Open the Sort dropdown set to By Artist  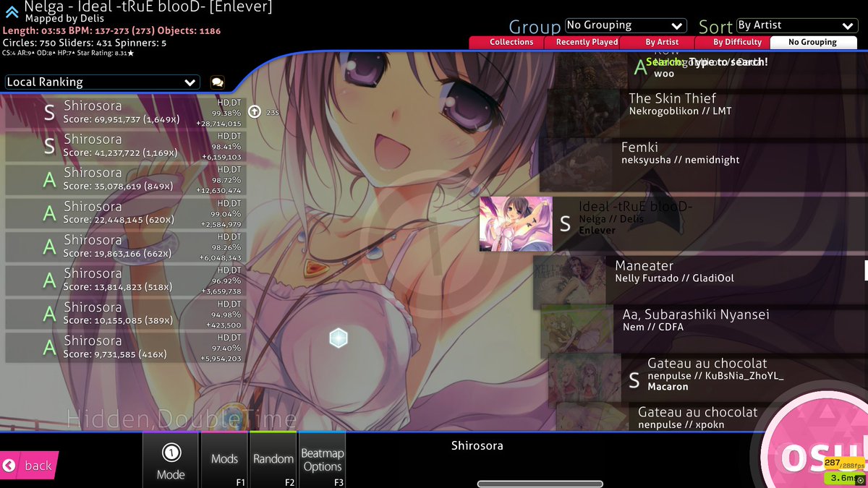point(796,25)
